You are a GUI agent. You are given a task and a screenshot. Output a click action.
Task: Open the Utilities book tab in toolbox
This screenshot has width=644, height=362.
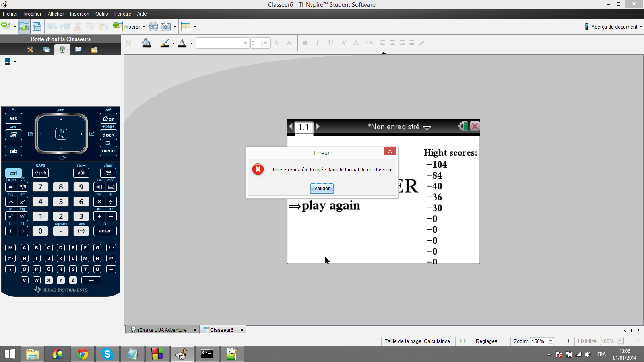coord(78,49)
